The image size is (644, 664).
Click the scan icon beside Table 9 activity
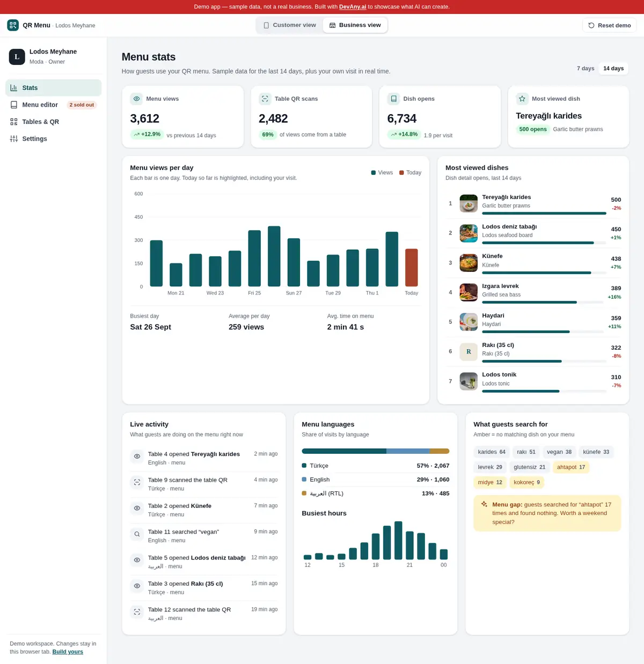[x=137, y=482]
